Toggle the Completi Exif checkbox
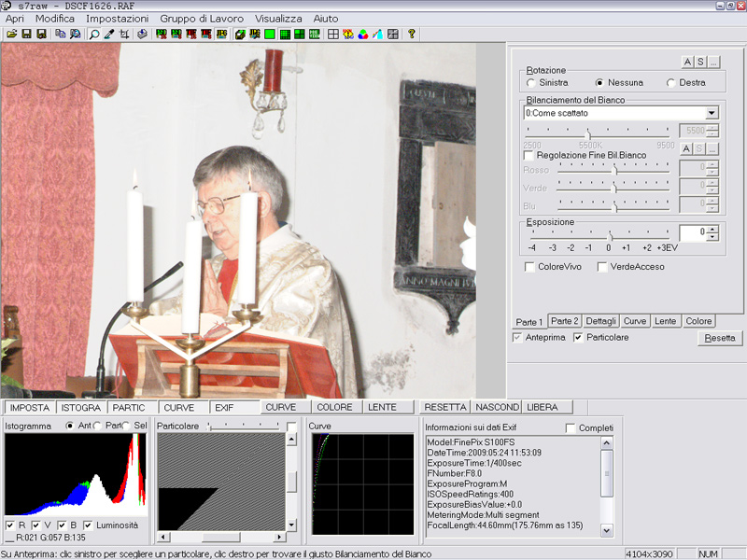The height and width of the screenshot is (560, 747). pos(571,427)
